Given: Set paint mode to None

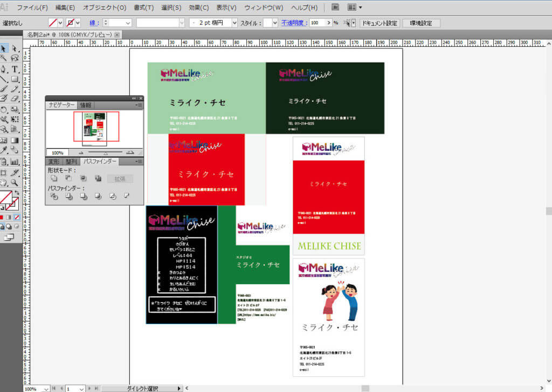Looking at the screenshot, I should tap(17, 218).
